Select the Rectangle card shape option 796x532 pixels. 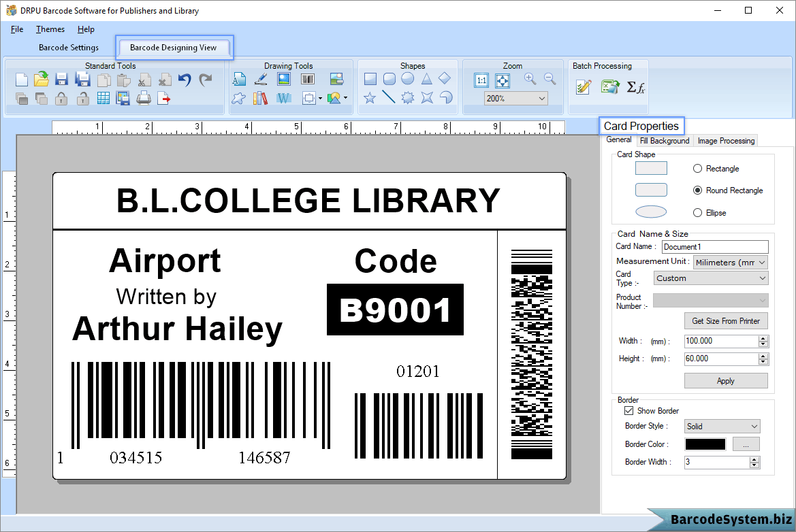[697, 168]
